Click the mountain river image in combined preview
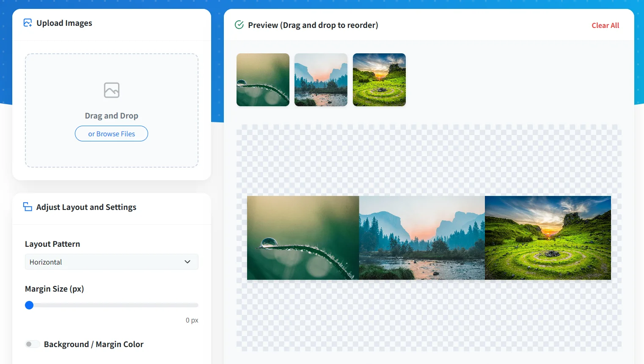644x364 pixels. [422, 238]
